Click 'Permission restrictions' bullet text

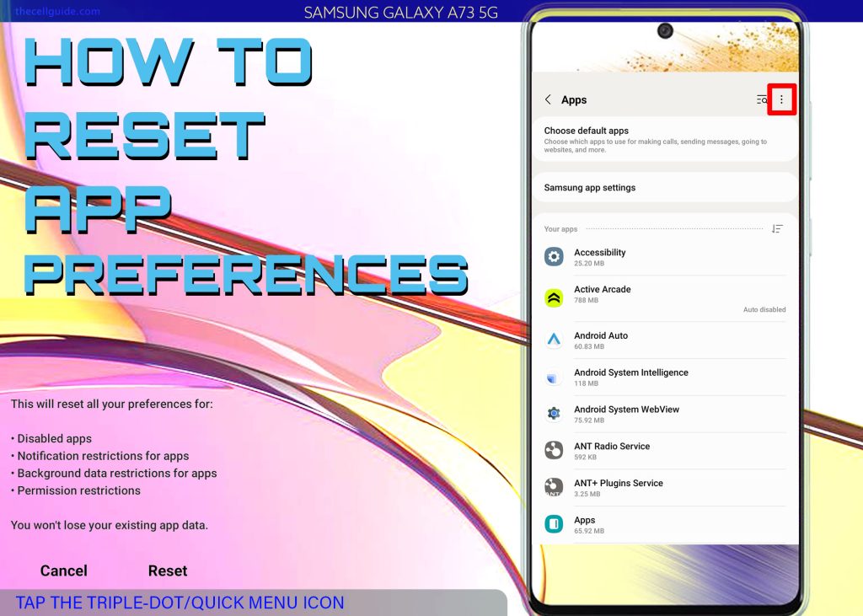click(78, 490)
